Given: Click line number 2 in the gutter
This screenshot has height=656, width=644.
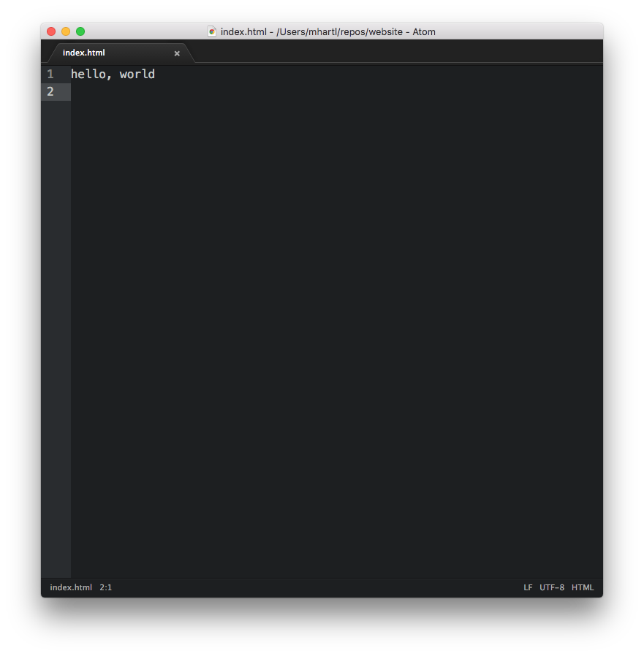Looking at the screenshot, I should click(x=50, y=91).
